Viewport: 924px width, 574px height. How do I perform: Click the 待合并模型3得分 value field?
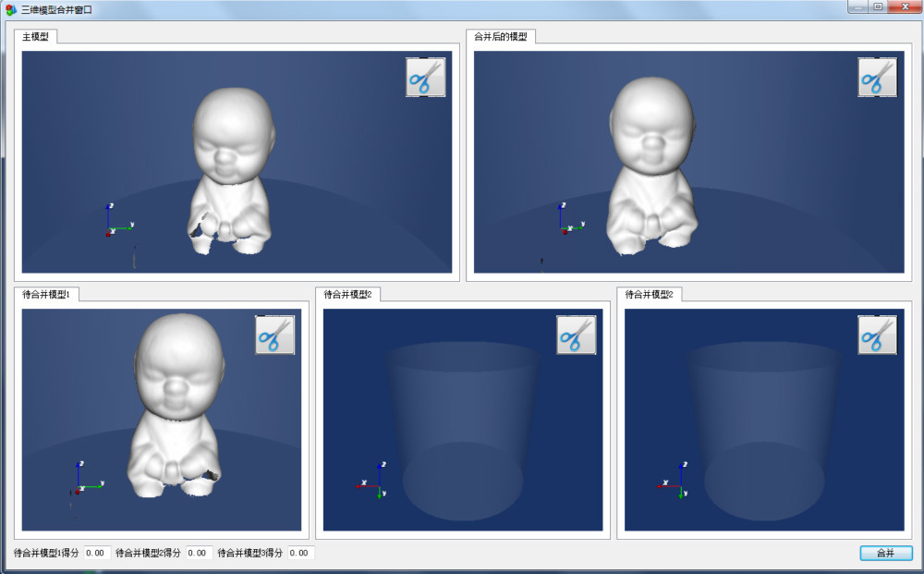(300, 553)
